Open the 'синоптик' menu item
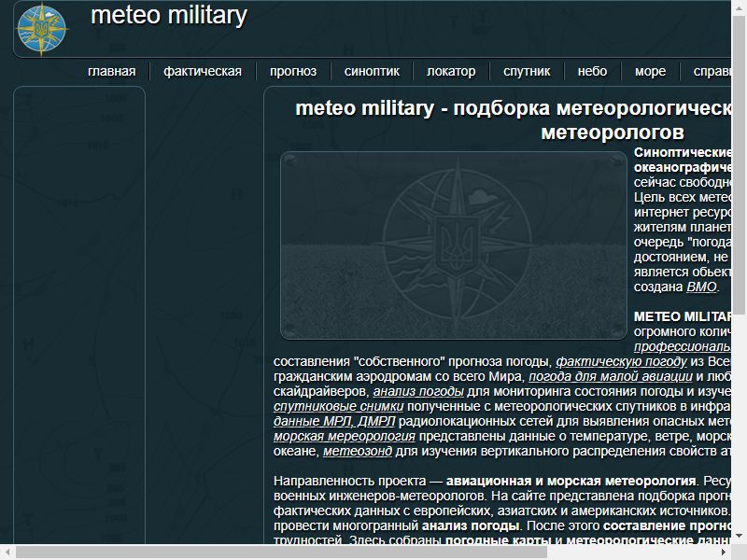Image resolution: width=747 pixels, height=560 pixels. pos(372,72)
